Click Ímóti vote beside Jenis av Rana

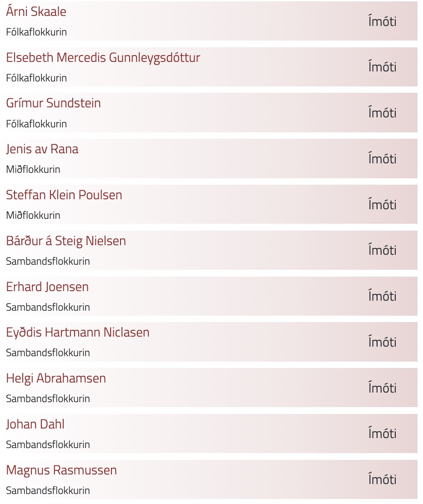coord(382,158)
